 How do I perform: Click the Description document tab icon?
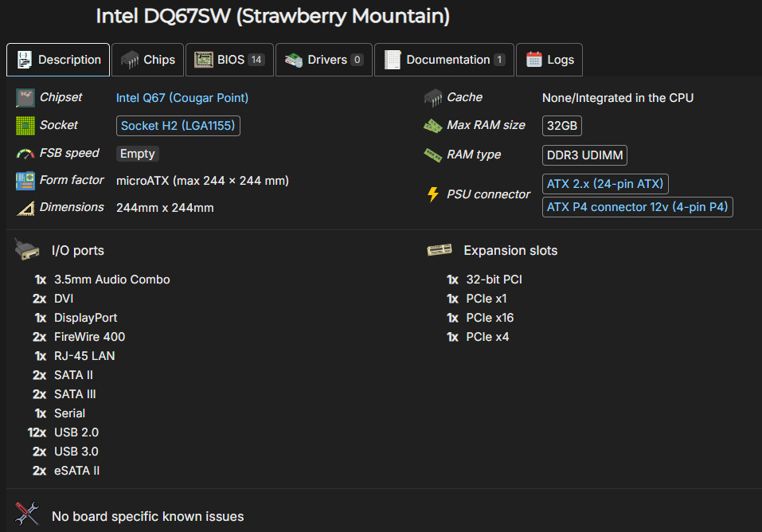[x=25, y=59]
